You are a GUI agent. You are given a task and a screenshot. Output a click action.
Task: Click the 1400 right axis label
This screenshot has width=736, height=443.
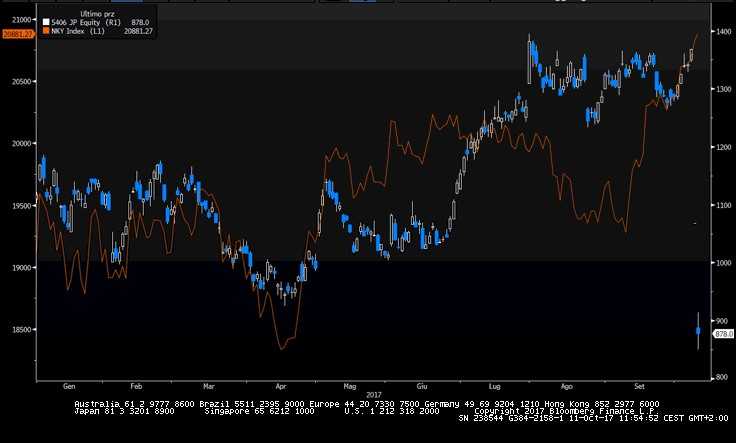click(723, 31)
